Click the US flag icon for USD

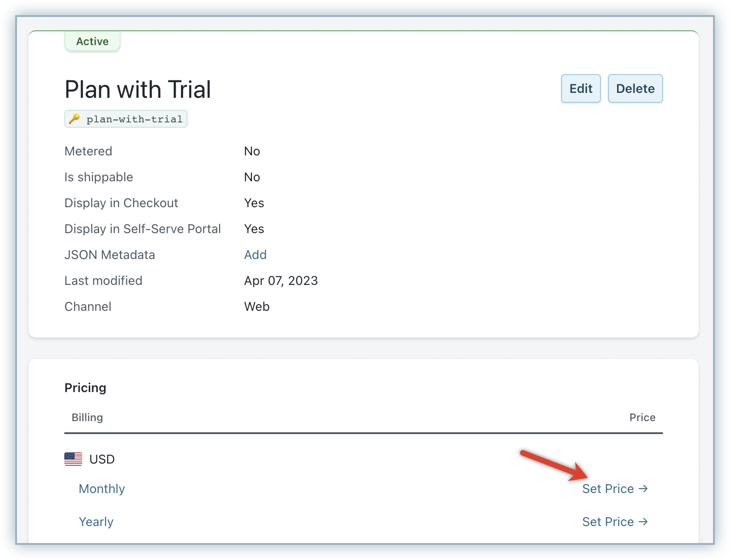point(73,459)
